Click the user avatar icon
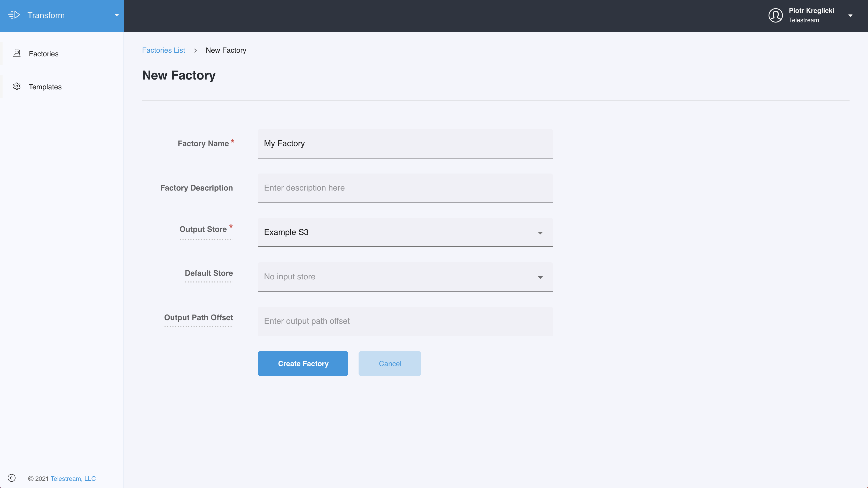The width and height of the screenshot is (868, 488). 775,15
